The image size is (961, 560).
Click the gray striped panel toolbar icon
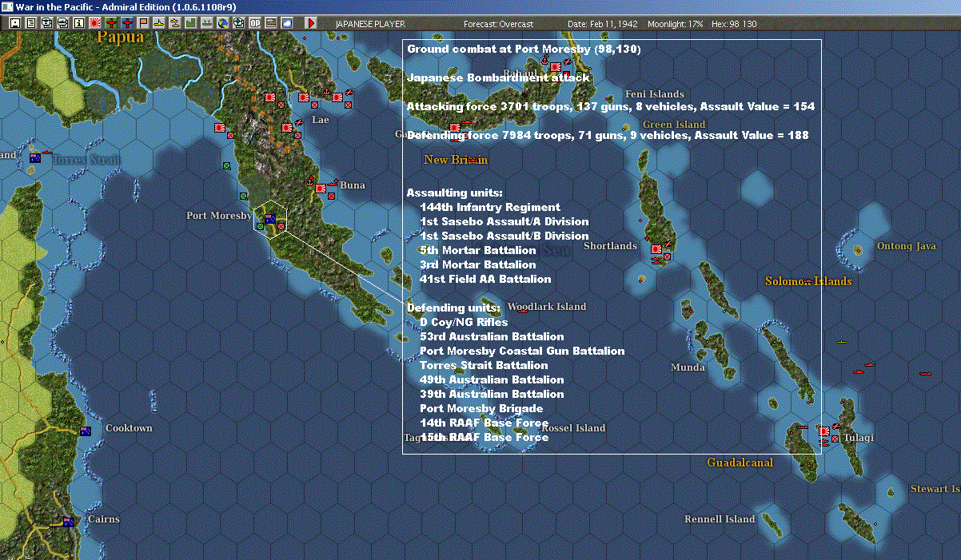pyautogui.click(x=271, y=23)
